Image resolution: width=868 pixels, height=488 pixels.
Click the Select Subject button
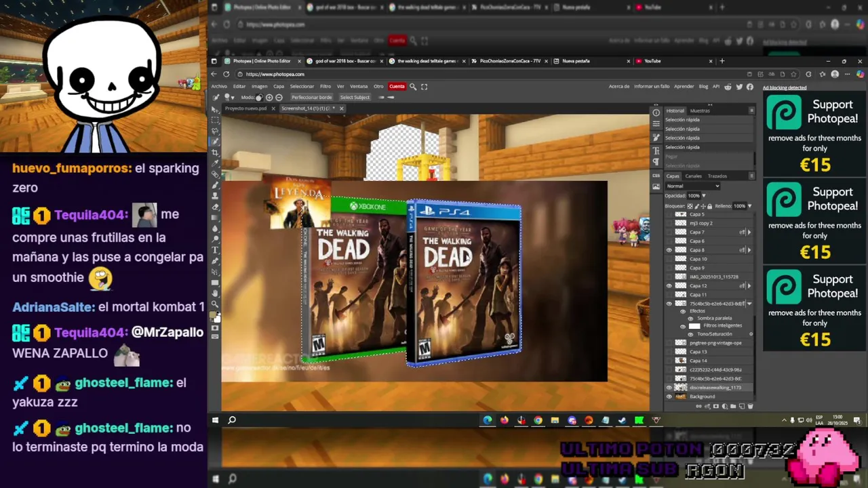[355, 98]
